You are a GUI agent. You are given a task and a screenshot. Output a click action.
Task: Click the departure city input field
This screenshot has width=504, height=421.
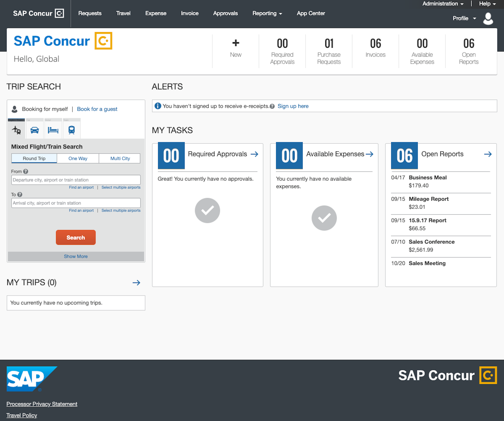click(76, 180)
